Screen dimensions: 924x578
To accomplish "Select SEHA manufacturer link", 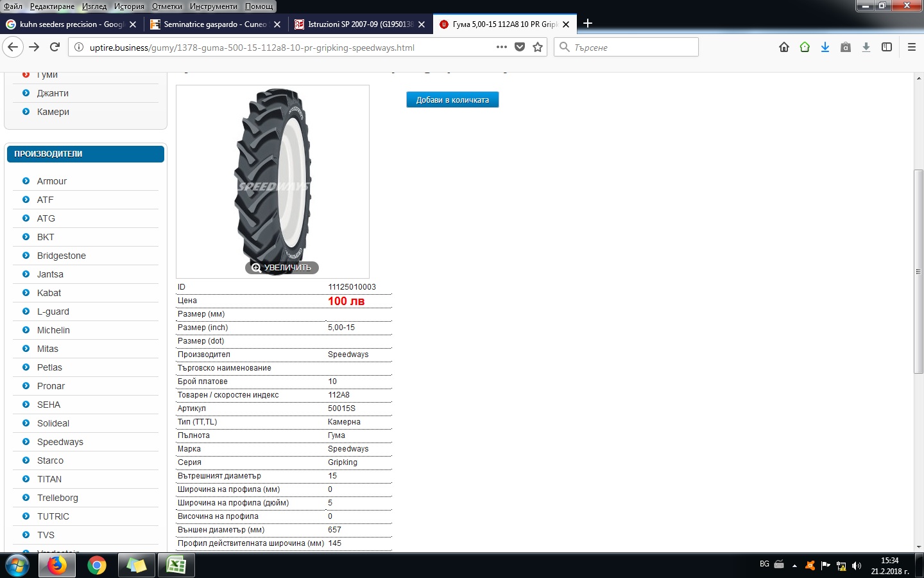I will 49,405.
